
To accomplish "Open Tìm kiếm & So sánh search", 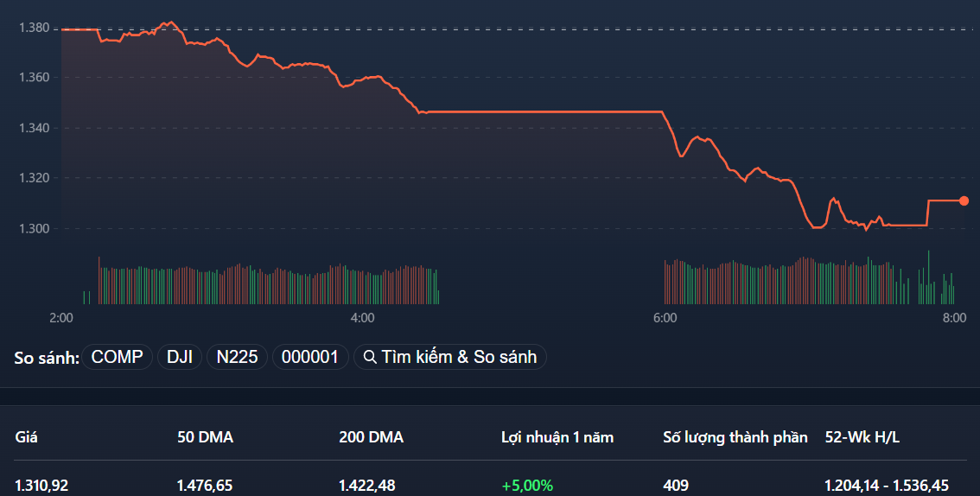I will (450, 357).
